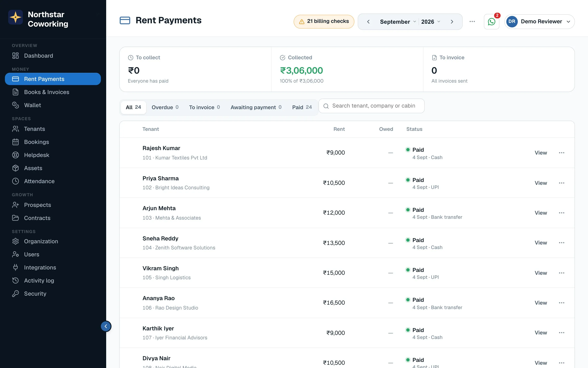Viewport: 588px width, 368px height.
Task: Open row actions menu for Arjun Mehta
Action: click(x=561, y=213)
